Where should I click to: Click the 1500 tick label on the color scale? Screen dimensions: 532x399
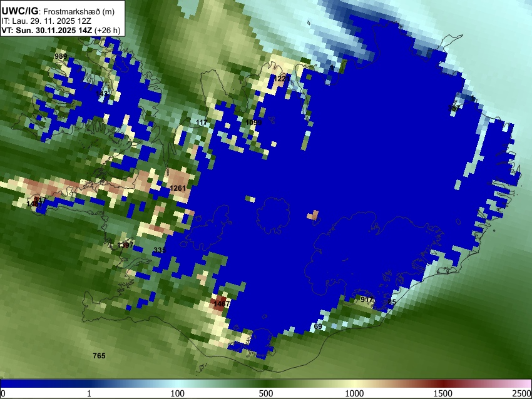[442, 393]
